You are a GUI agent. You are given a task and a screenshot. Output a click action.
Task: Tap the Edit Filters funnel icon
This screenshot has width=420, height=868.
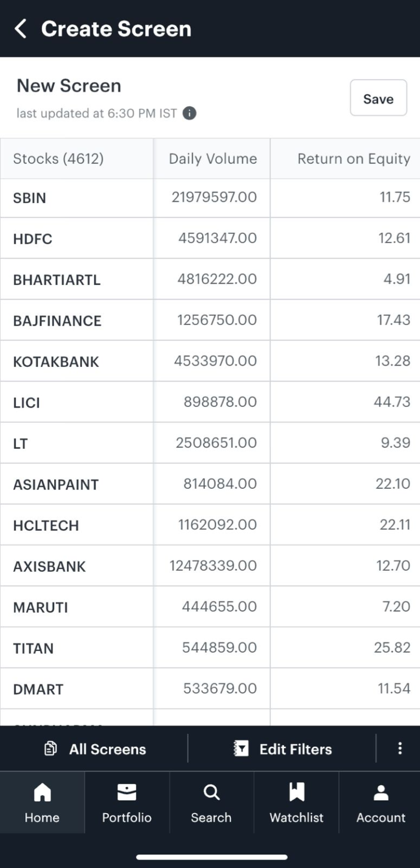241,749
